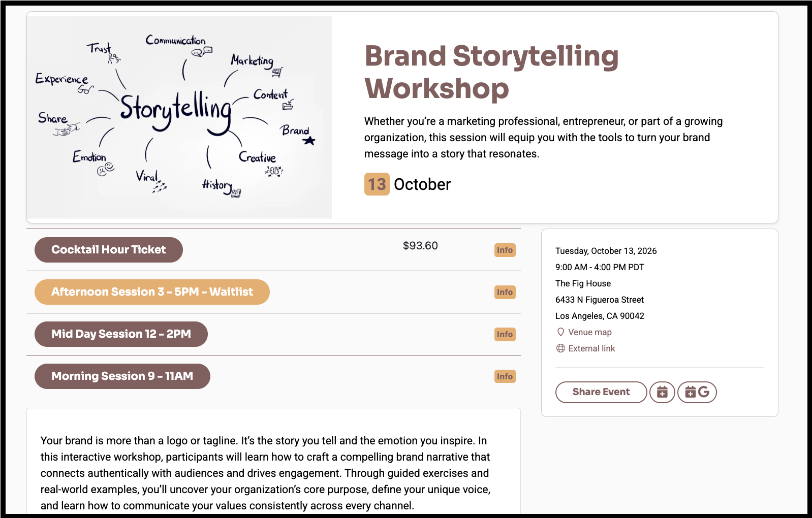Select Mid Day Session 12 - 2PM

[121, 334]
